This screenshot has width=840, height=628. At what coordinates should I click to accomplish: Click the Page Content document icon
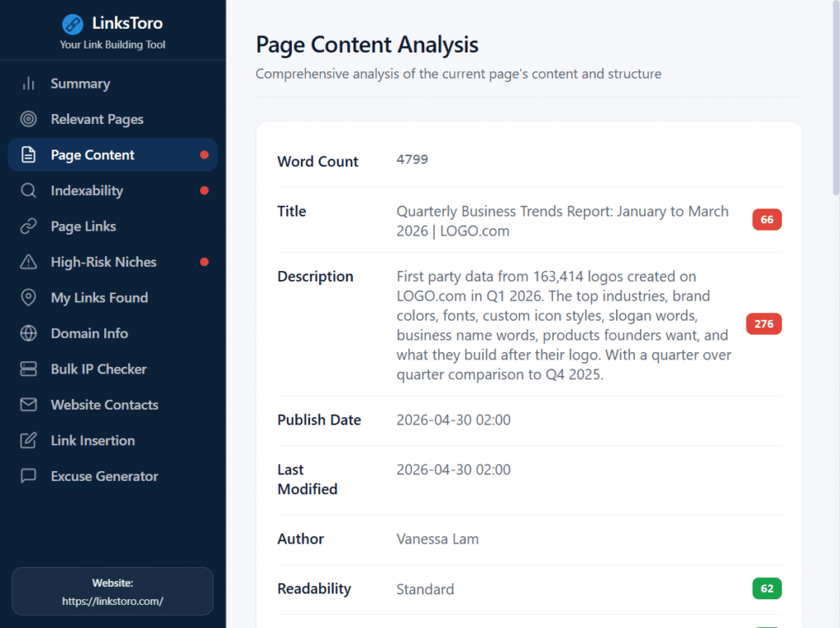[x=29, y=155]
